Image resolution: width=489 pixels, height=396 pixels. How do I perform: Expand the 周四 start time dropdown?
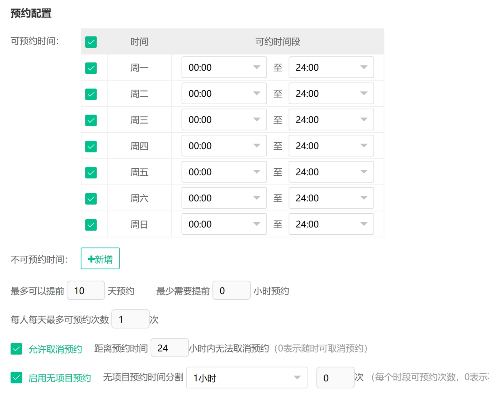coord(224,146)
